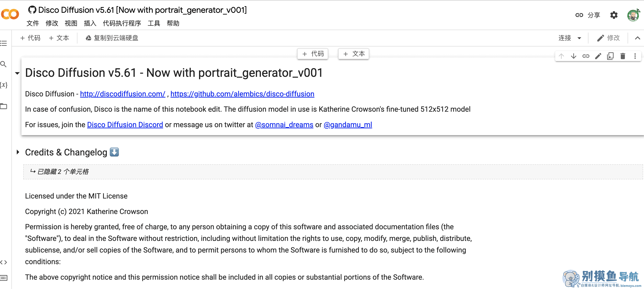Open the 连接 dropdown arrow

pyautogui.click(x=579, y=38)
